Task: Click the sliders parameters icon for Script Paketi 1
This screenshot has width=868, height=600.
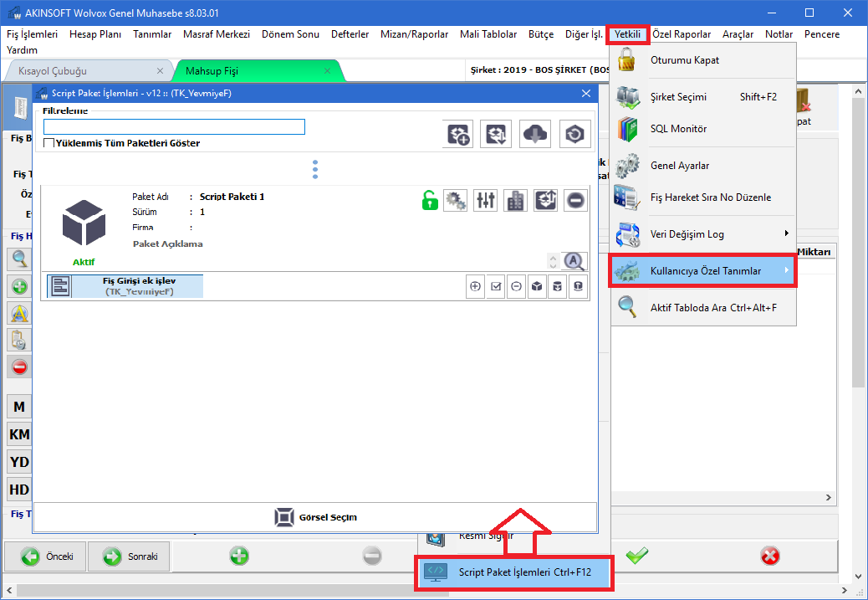Action: (x=486, y=200)
